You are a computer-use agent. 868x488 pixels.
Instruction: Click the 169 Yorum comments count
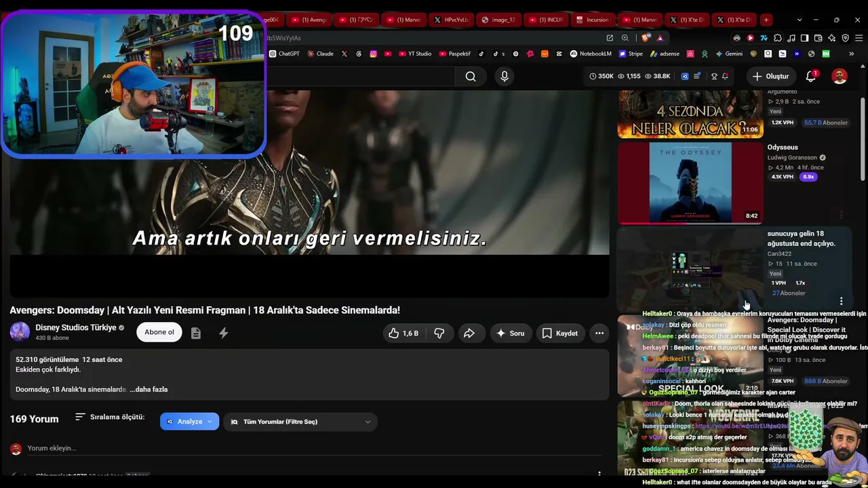coord(34,419)
